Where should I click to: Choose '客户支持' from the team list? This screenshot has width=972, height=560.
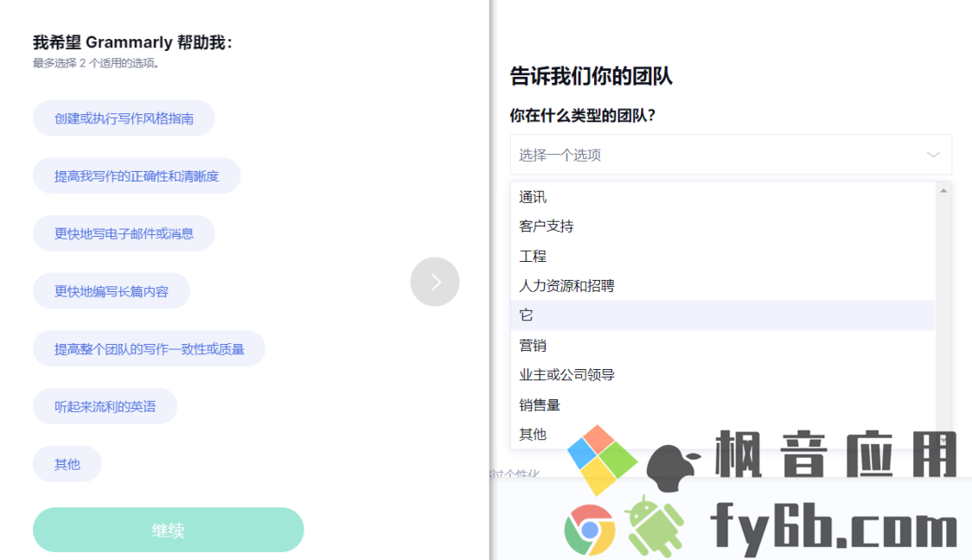(x=723, y=226)
